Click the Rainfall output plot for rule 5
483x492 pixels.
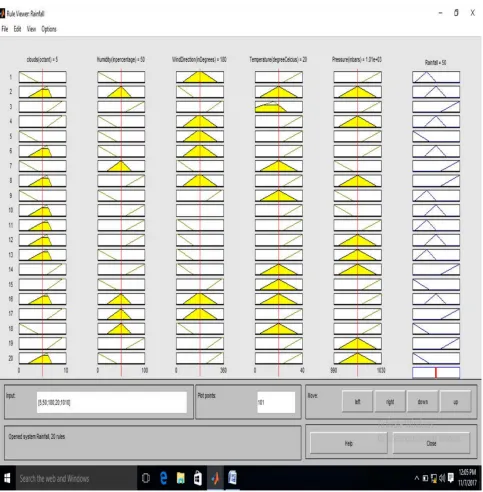point(436,136)
